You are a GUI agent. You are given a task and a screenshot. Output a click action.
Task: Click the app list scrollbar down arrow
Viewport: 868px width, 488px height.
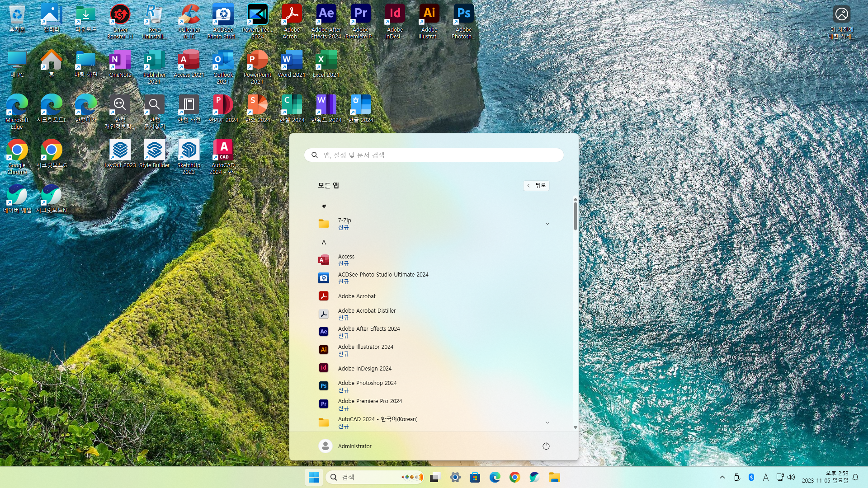575,427
